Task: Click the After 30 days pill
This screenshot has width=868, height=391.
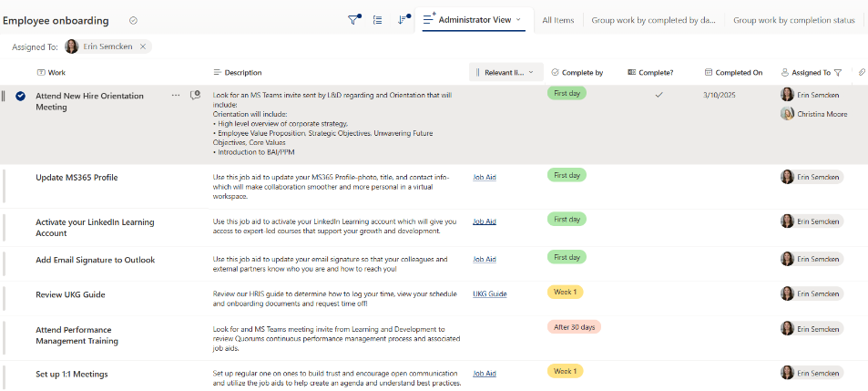Action: [574, 327]
